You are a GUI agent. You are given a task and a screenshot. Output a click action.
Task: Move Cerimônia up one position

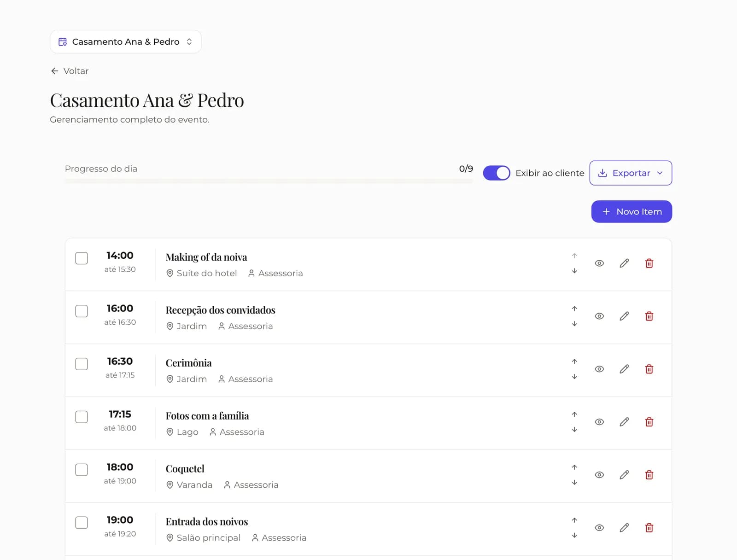click(574, 362)
